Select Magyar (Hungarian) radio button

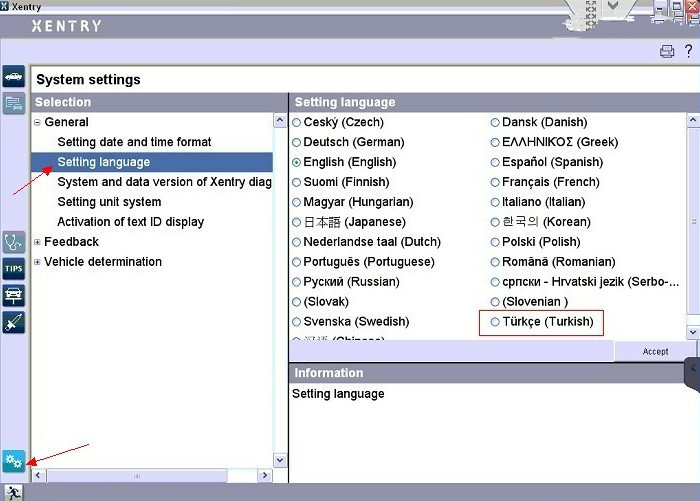click(296, 202)
